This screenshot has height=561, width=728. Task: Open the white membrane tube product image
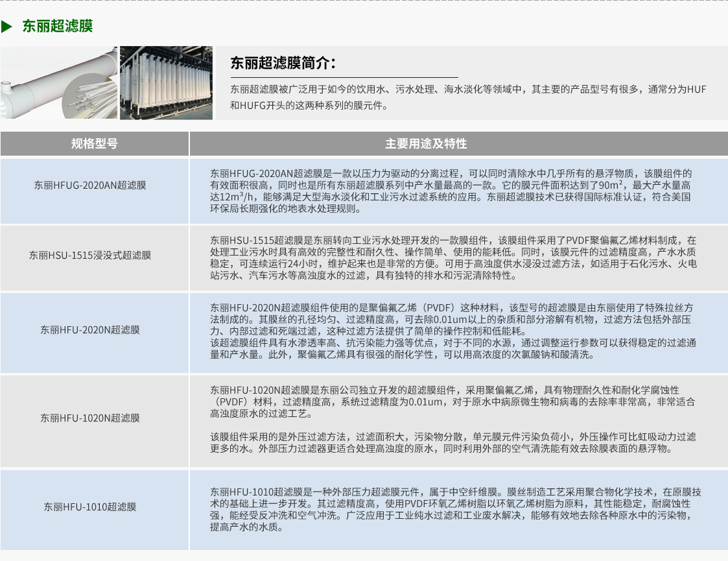59,82
